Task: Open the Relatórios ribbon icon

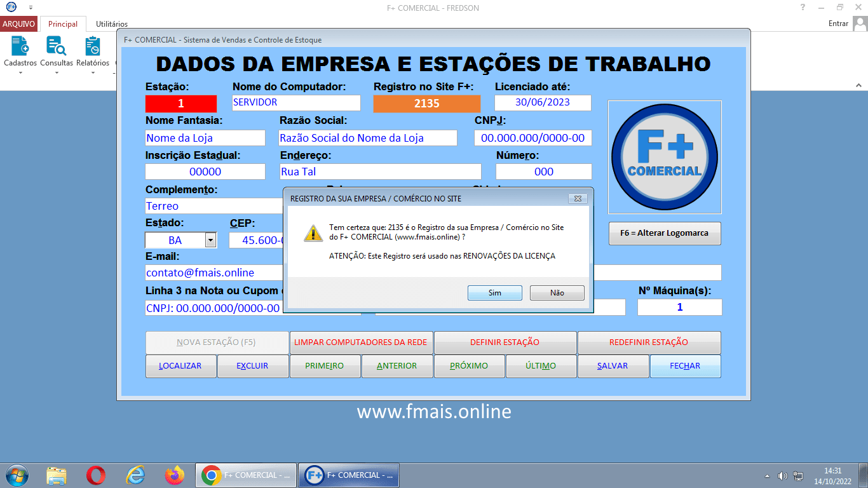Action: coord(93,52)
